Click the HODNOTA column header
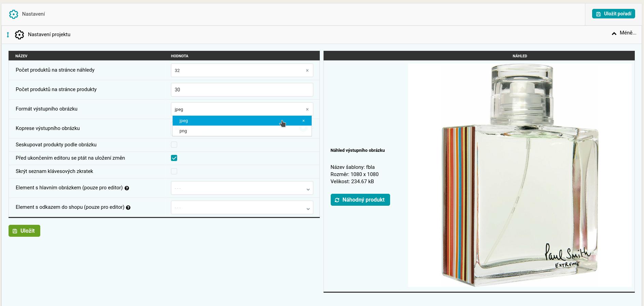Screen dimensions: 644x306 pyautogui.click(x=180, y=56)
